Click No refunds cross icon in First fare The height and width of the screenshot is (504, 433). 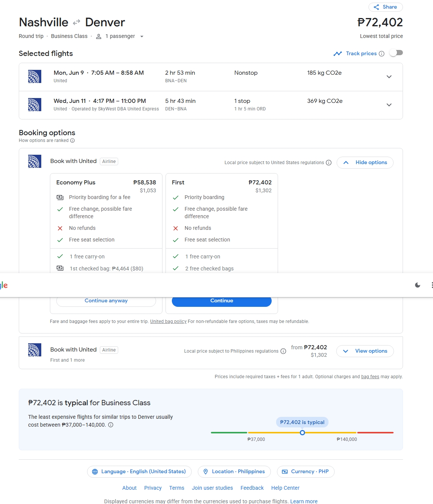(x=176, y=228)
